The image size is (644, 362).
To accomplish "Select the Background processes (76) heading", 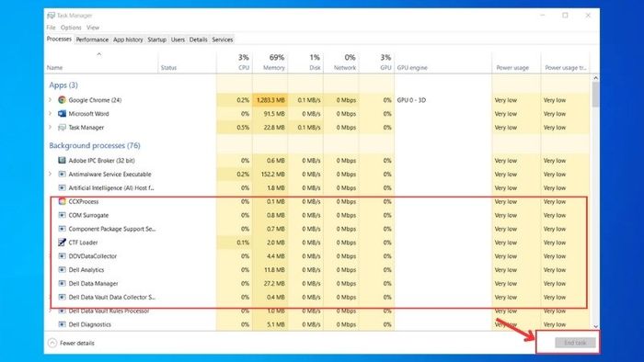I will pyautogui.click(x=95, y=145).
